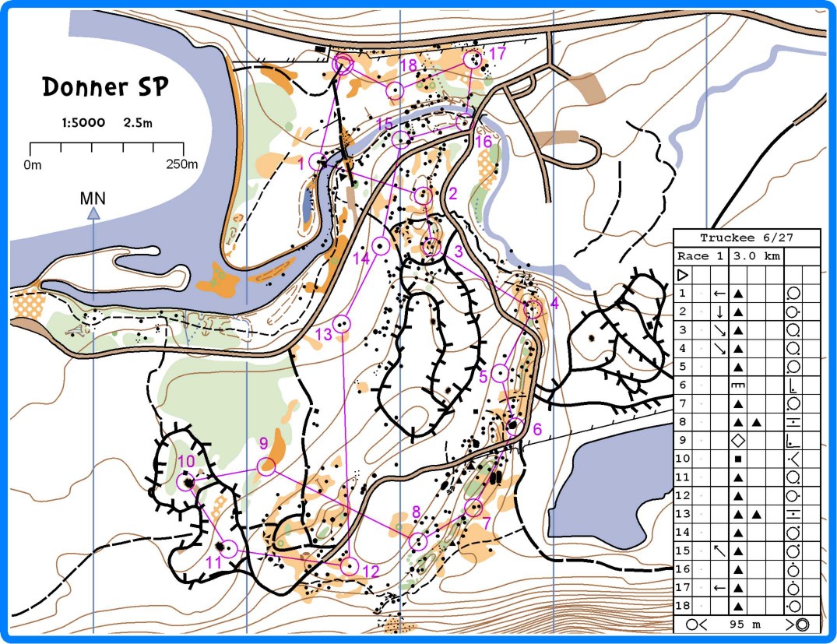
Task: Select the 3.0 km course length cell
Action: pos(755,256)
